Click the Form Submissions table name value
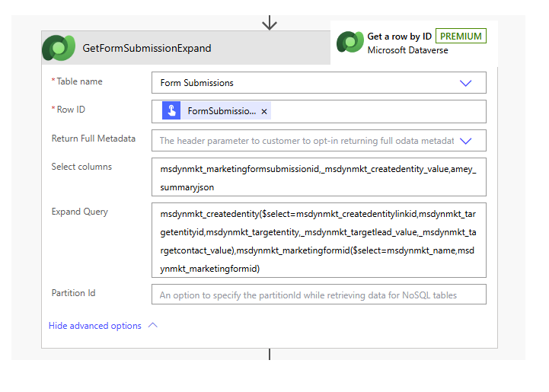Screen dimensions: 549x392 (196, 83)
